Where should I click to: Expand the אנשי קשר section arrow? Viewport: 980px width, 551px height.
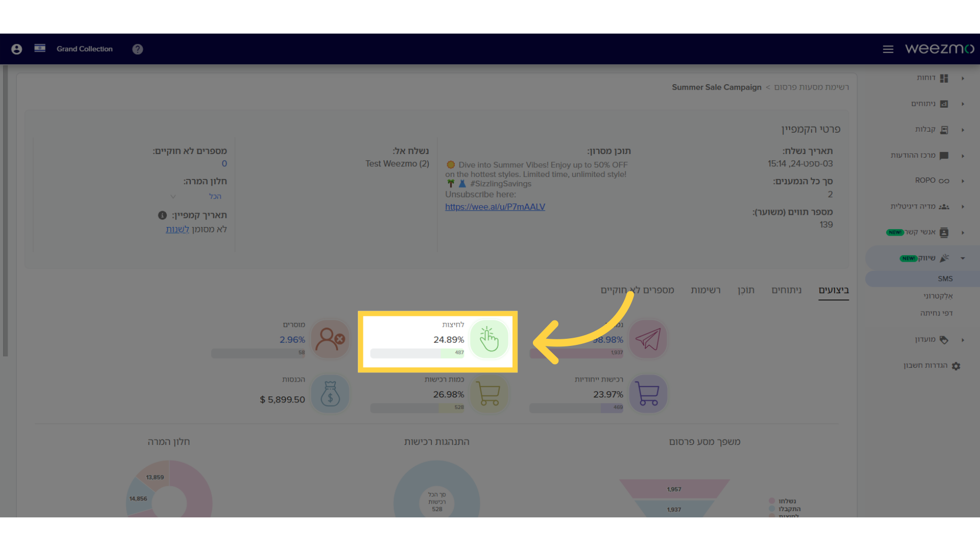[x=963, y=233]
